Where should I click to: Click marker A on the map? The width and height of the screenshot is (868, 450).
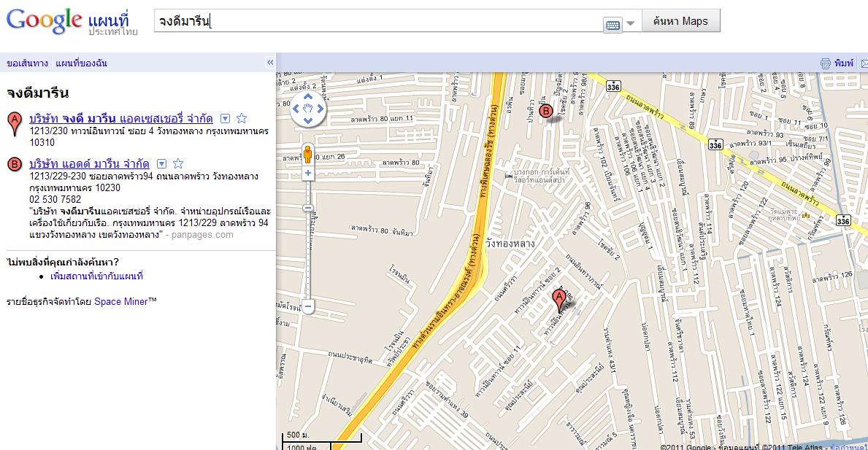pyautogui.click(x=559, y=298)
